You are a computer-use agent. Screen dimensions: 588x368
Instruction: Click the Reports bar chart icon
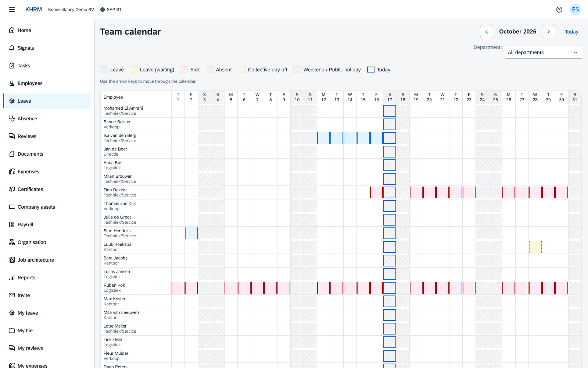pos(12,277)
